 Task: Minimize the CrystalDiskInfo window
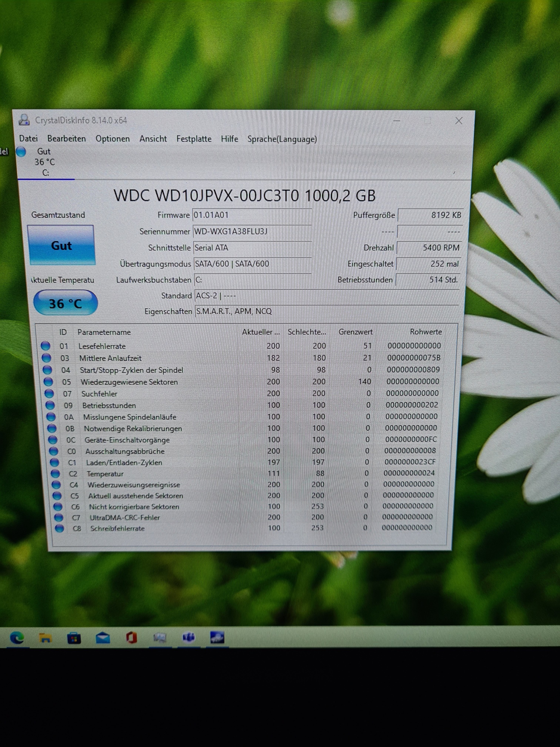(397, 121)
